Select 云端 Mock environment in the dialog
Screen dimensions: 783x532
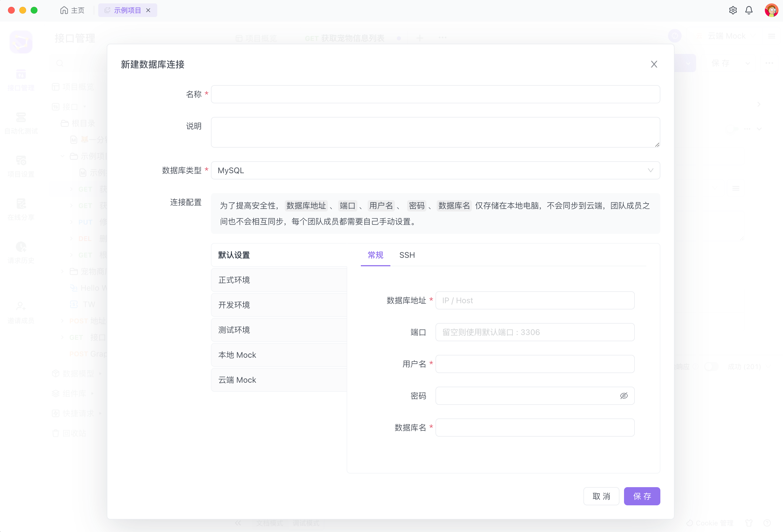(x=279, y=380)
